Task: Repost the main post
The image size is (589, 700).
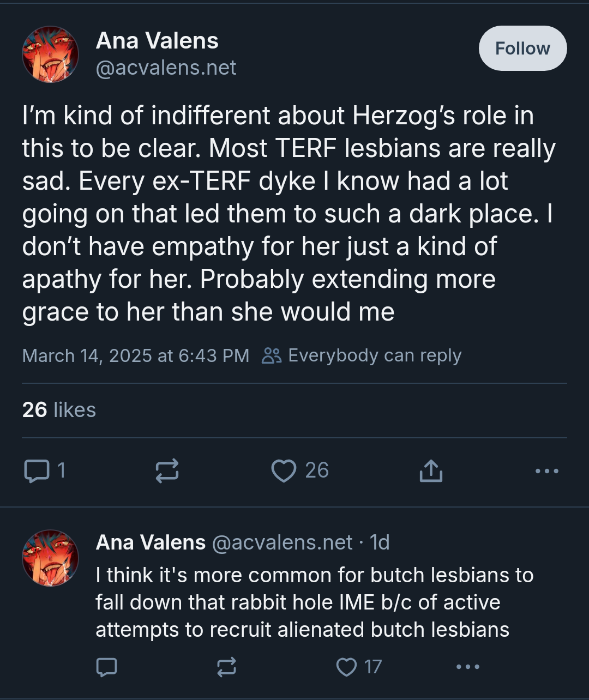Action: (x=167, y=470)
